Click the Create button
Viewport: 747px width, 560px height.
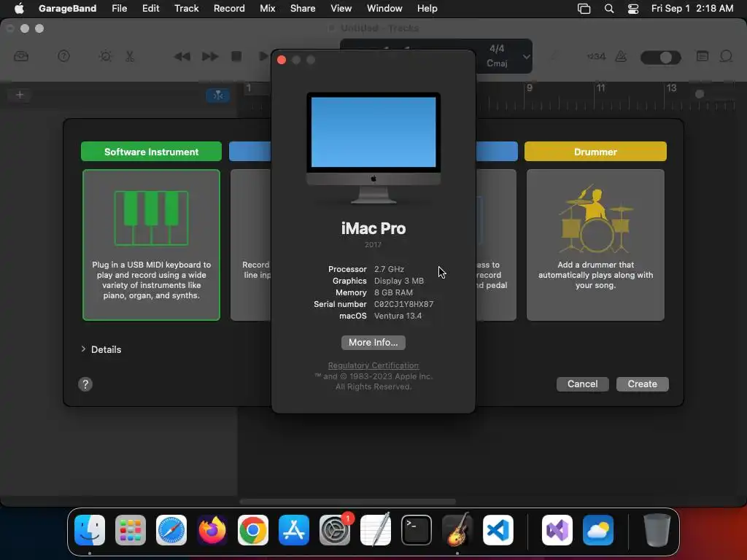[x=642, y=384]
